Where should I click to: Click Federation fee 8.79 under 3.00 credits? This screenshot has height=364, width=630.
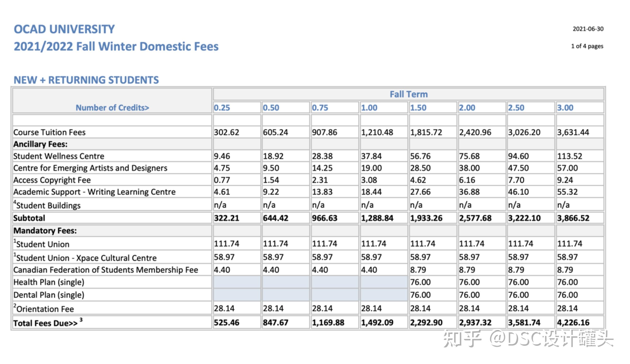click(565, 270)
